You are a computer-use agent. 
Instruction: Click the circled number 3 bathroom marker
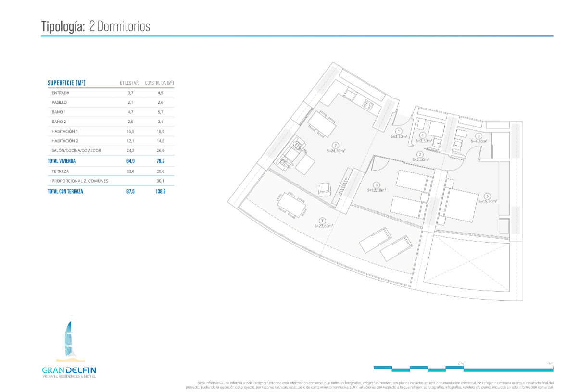[479, 136]
